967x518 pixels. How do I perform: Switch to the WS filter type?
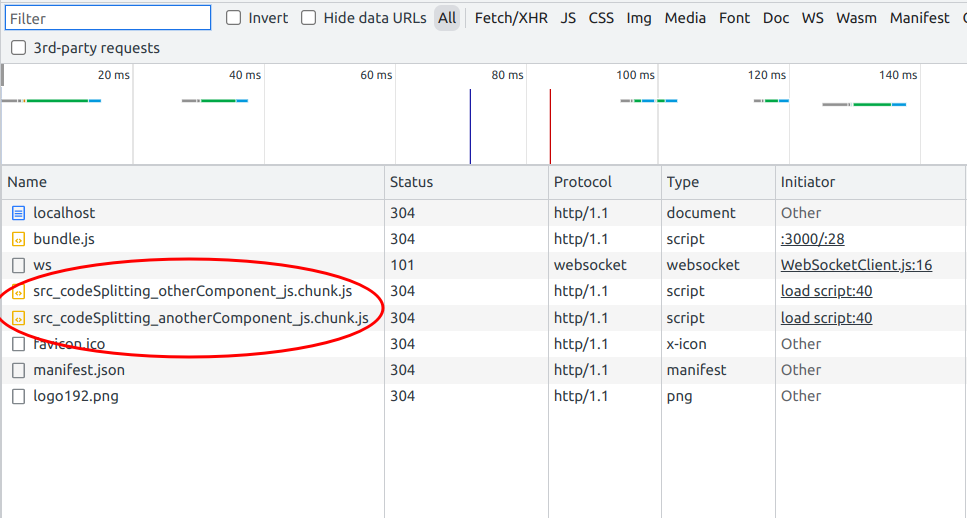813,18
